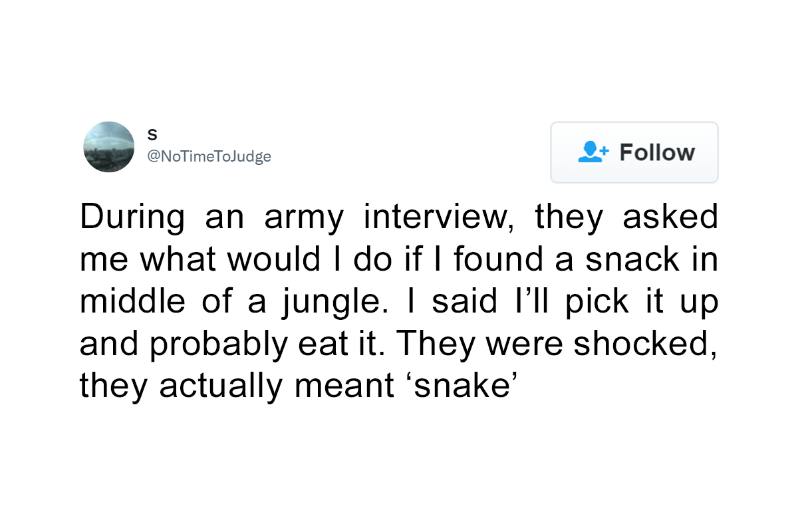The width and height of the screenshot is (798, 532).
Task: Click the word "middle" in the tweet
Action: click(132, 303)
